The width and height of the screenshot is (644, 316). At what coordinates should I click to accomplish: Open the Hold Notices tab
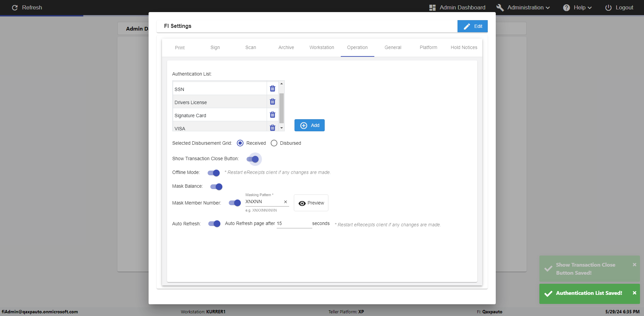click(464, 48)
